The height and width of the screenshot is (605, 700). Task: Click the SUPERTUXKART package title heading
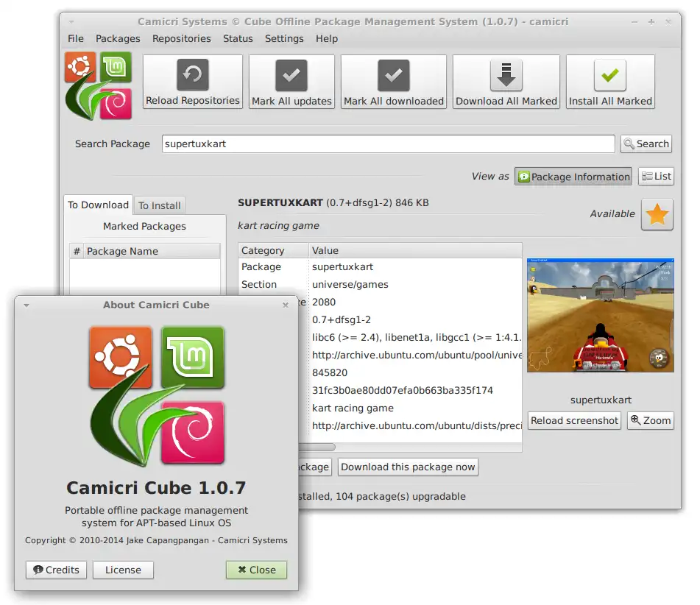(280, 202)
